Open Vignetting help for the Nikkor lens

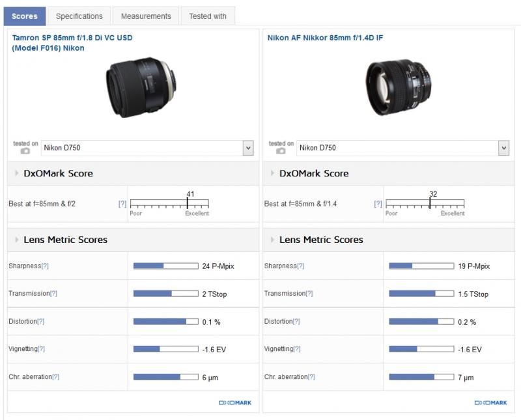pyautogui.click(x=297, y=349)
